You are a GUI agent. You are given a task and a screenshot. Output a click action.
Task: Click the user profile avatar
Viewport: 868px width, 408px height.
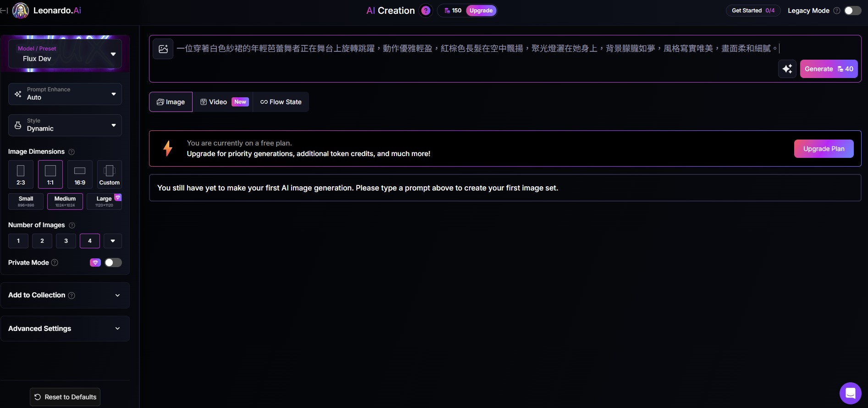21,11
